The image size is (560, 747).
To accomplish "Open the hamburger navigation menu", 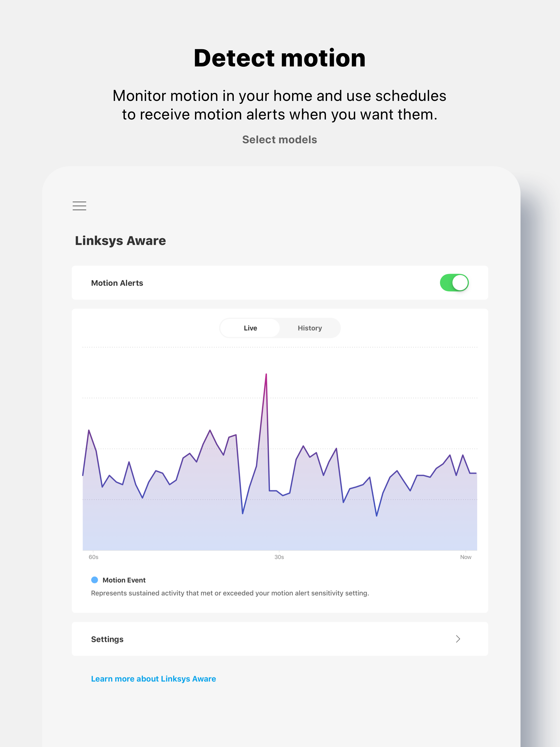I will 79,206.
